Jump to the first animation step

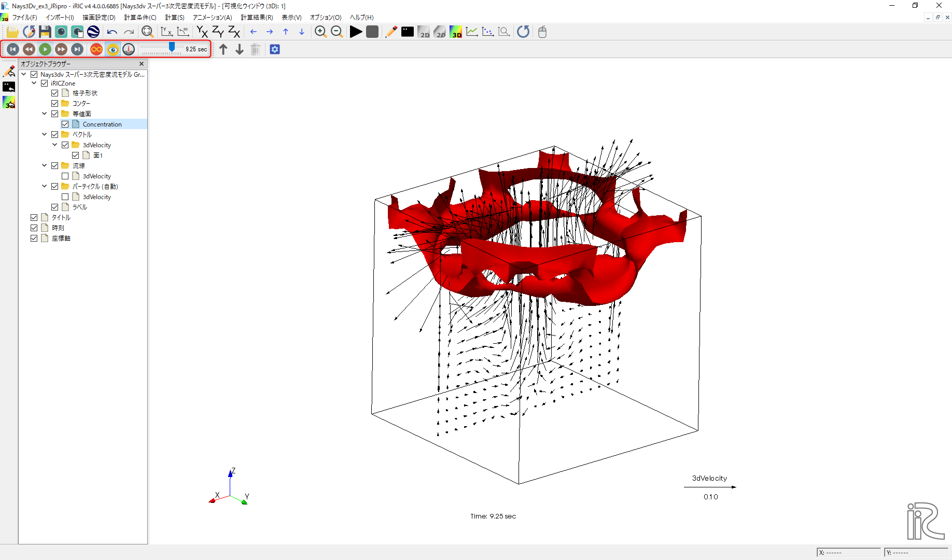pos(13,49)
